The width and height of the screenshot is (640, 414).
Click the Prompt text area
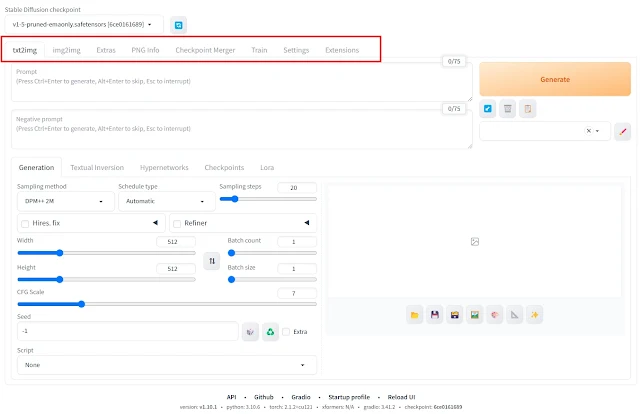point(242,82)
